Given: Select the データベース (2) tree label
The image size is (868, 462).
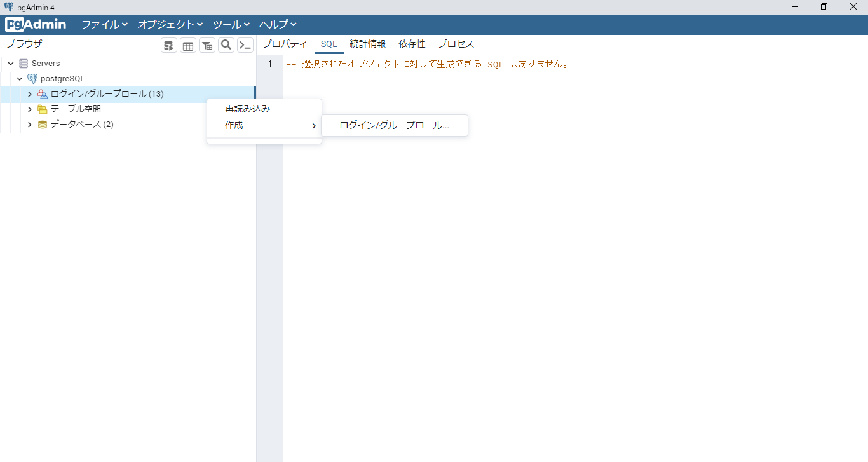Looking at the screenshot, I should coord(82,125).
